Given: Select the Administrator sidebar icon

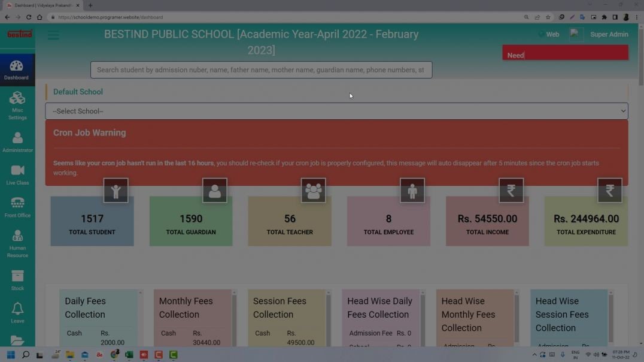Looking at the screenshot, I should tap(17, 141).
